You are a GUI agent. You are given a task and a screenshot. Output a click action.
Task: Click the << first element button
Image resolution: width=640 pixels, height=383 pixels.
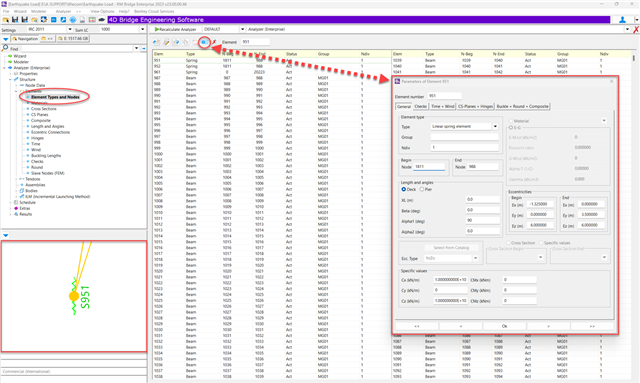point(417,326)
